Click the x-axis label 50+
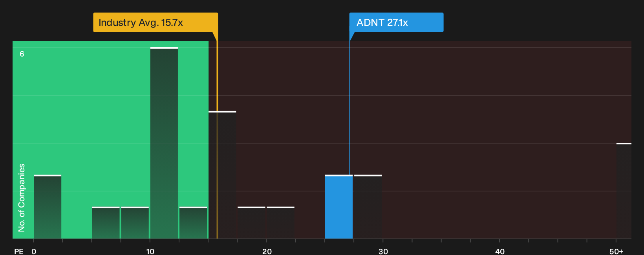This screenshot has width=644, height=255. pos(617,251)
